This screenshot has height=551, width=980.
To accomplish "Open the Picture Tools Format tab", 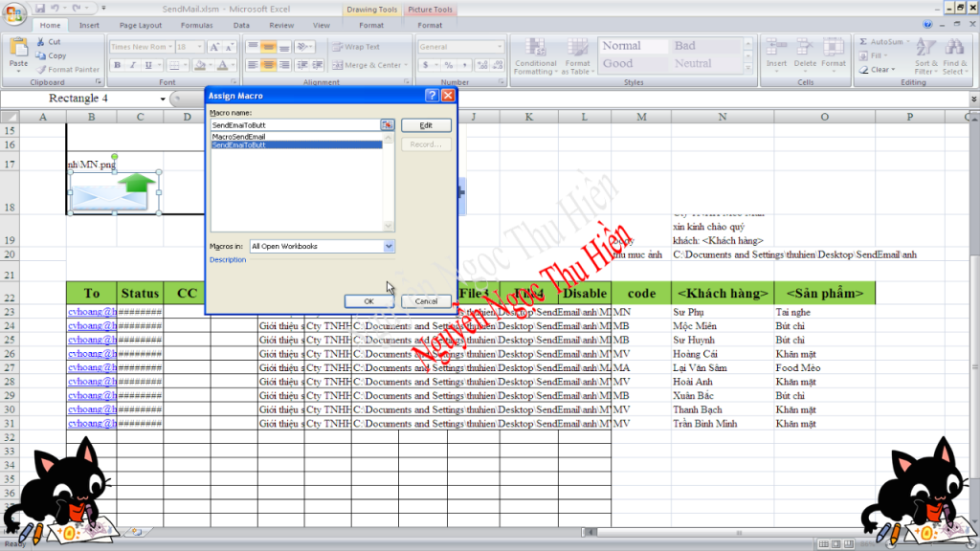I will click(430, 26).
